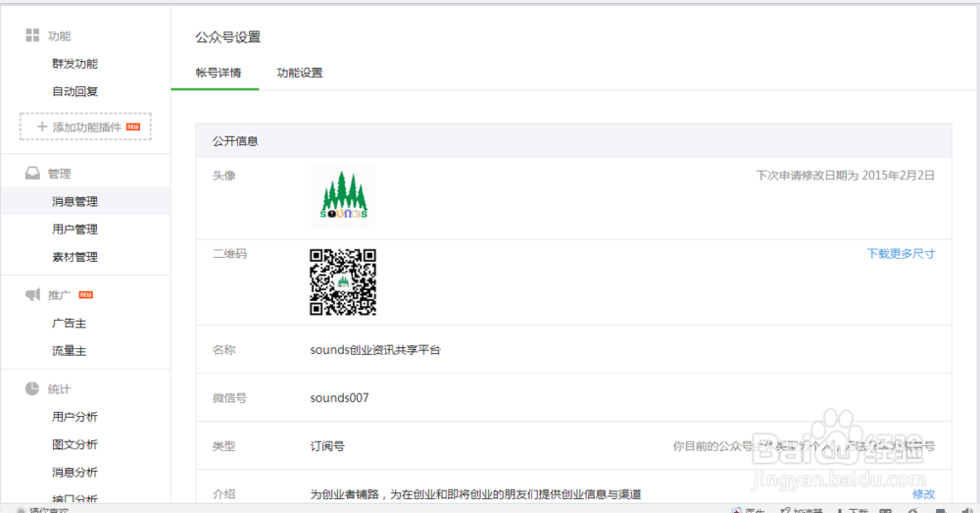Screen dimensions: 980x513
Task: Click the red NEW badge beside 推广
Action: coord(85,294)
